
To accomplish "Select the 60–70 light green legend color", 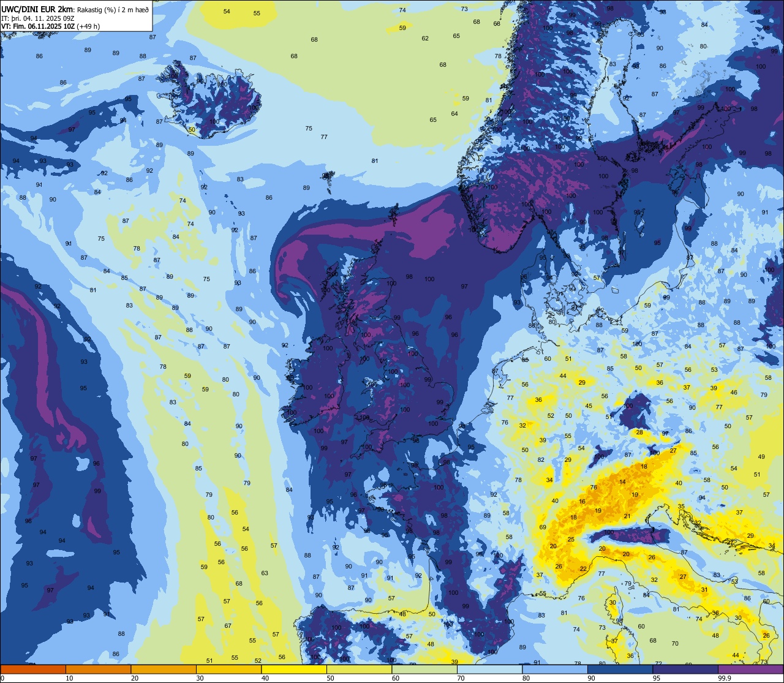I will [x=424, y=669].
